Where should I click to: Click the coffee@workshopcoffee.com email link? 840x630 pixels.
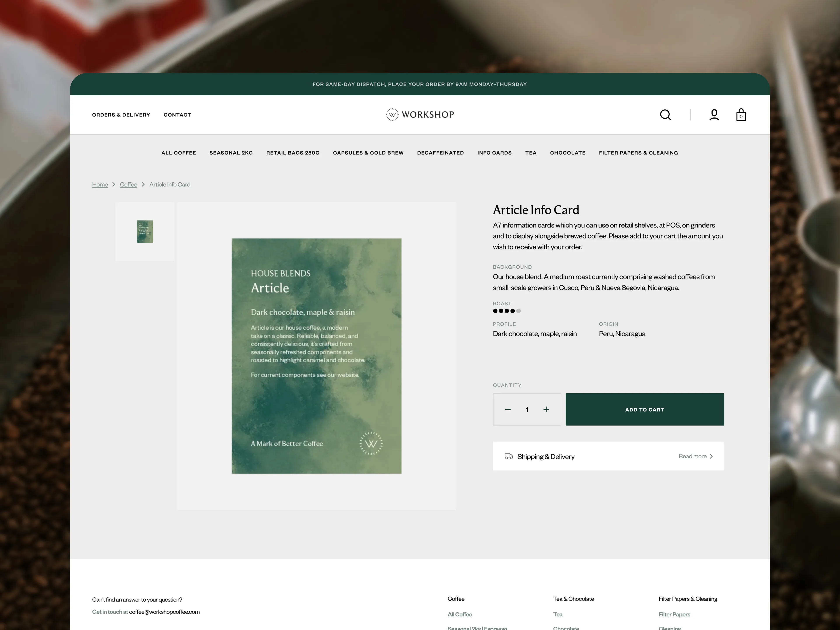(164, 612)
